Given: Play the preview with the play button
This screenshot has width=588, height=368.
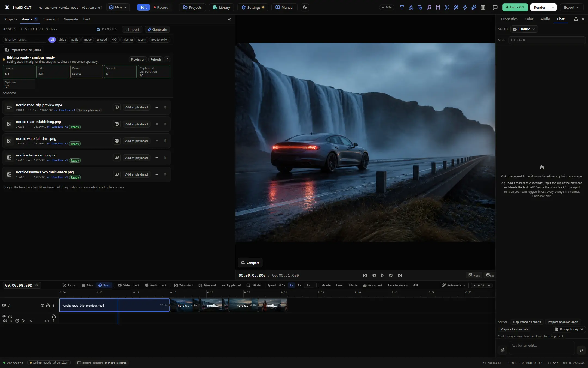Looking at the screenshot, I should (382, 275).
